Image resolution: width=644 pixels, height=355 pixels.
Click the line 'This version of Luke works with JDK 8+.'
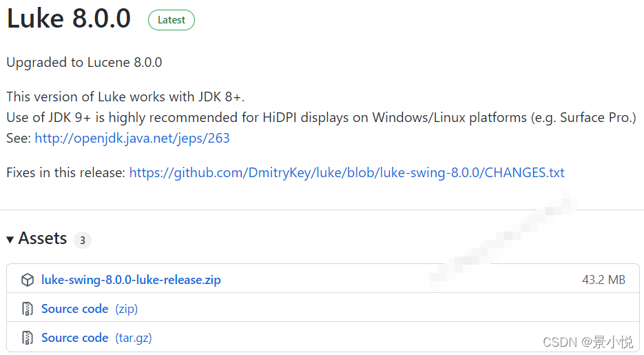[125, 97]
